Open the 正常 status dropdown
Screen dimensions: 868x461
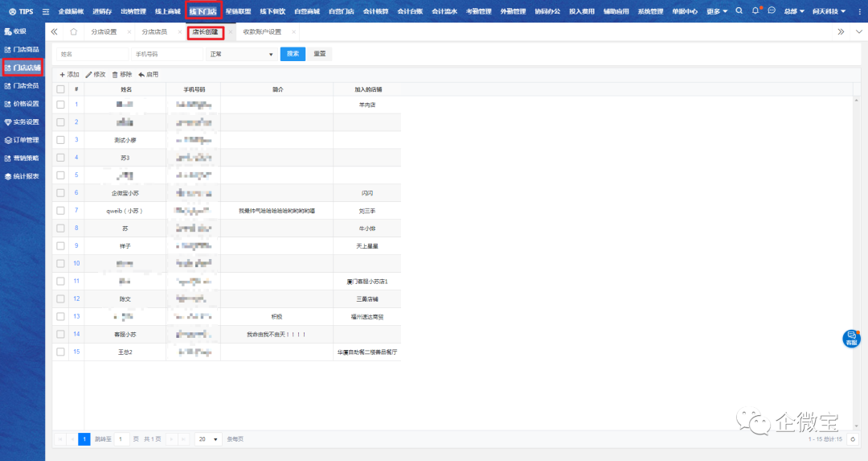(241, 54)
